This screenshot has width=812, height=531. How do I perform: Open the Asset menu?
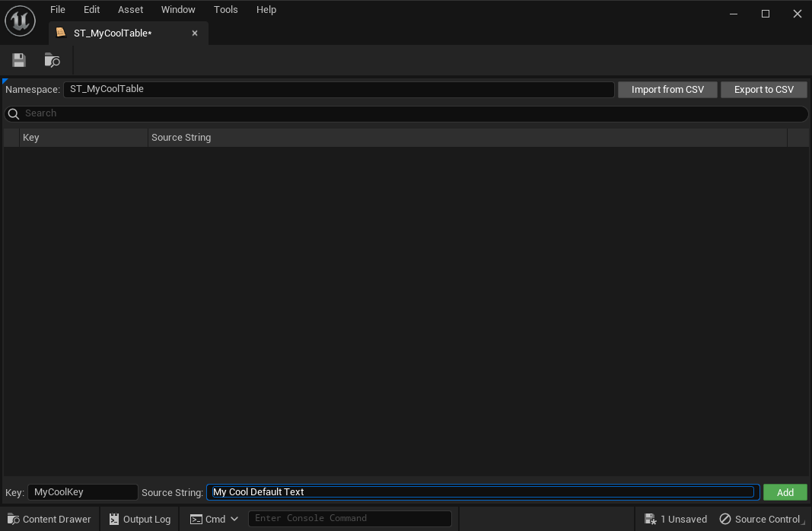(130, 10)
